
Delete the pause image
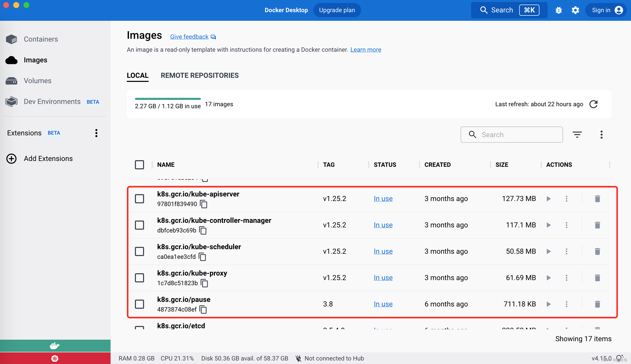tap(598, 304)
